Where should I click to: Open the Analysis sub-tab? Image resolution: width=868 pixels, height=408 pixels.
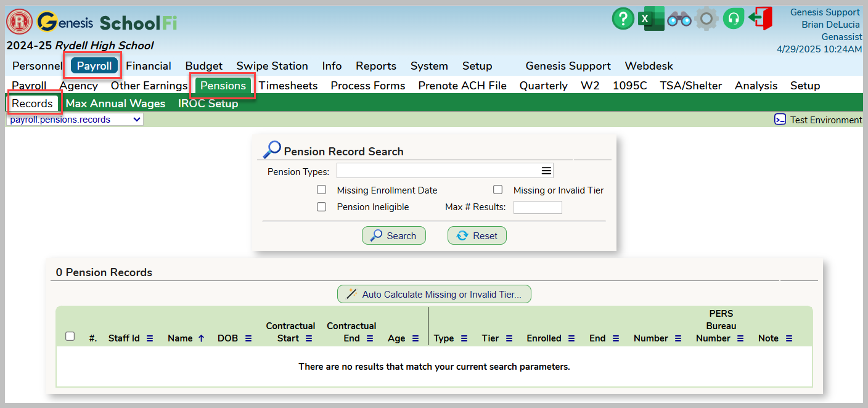[756, 86]
